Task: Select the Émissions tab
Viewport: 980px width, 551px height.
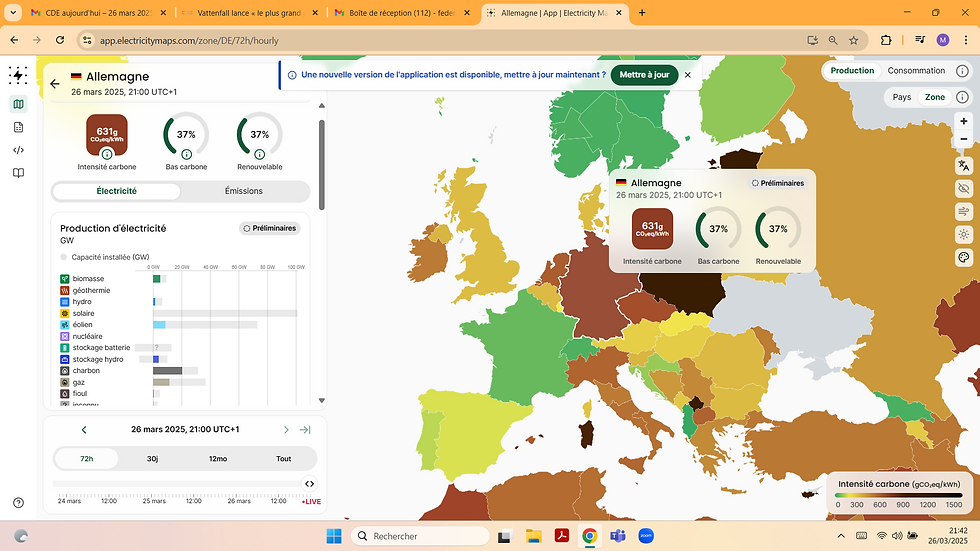Action: tap(244, 191)
